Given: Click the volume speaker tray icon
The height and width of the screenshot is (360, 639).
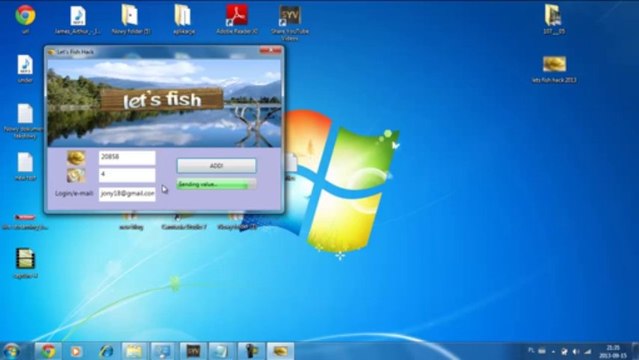Looking at the screenshot, I should [x=576, y=351].
